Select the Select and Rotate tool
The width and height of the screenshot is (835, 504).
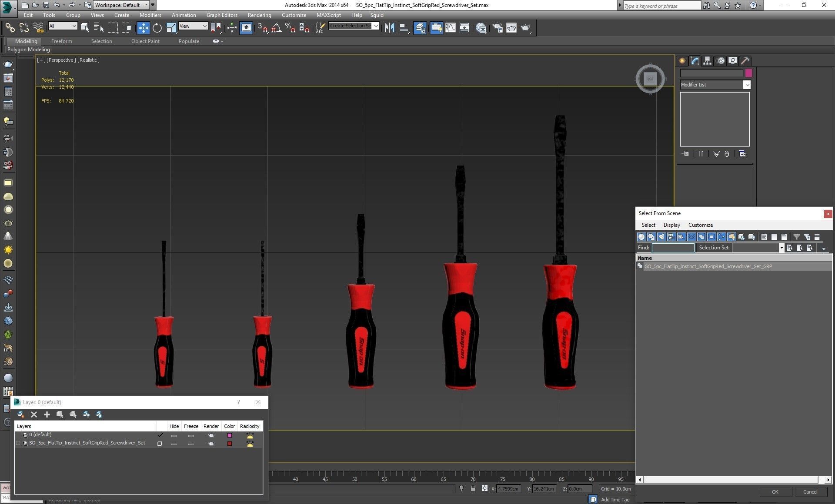tap(157, 28)
